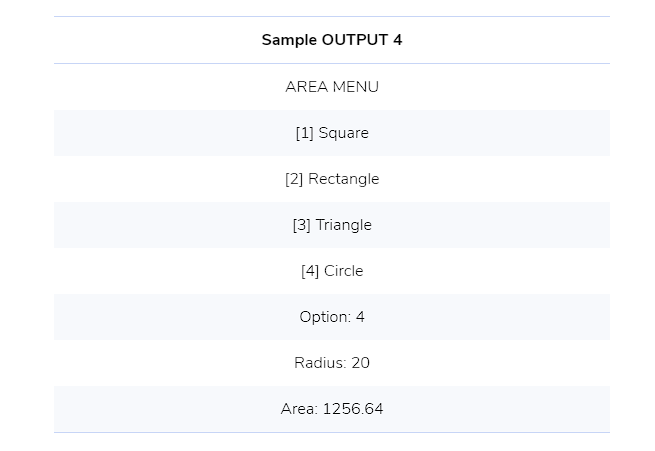Image resolution: width=655 pixels, height=451 pixels.
Task: Click the bracketed [4] label
Action: pos(310,271)
